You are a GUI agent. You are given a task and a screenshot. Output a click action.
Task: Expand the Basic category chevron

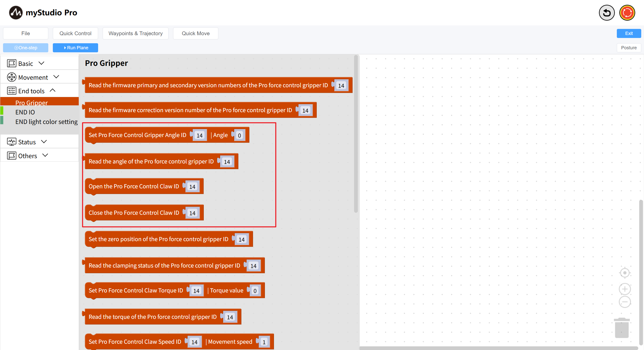pyautogui.click(x=42, y=63)
